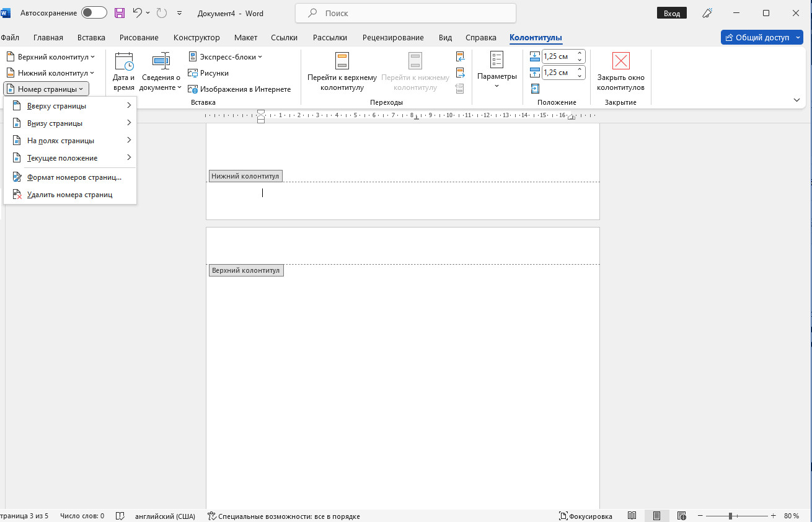Toggle the AutoSave (Автосохранение) switch

[94, 13]
